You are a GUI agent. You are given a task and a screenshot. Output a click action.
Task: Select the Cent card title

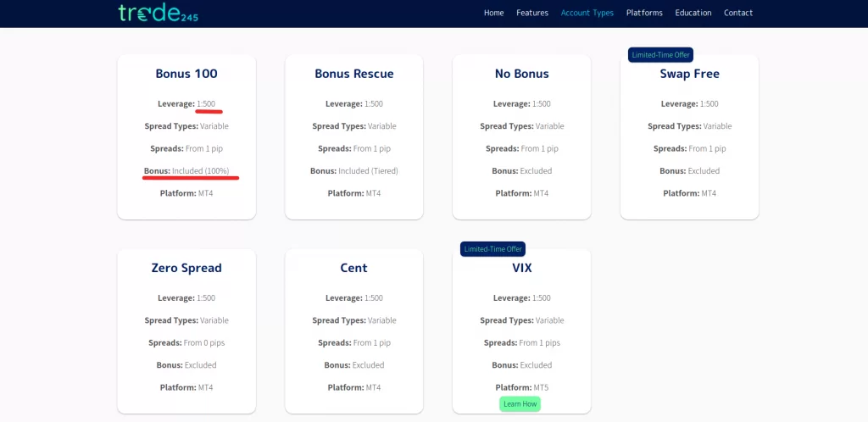(x=354, y=268)
